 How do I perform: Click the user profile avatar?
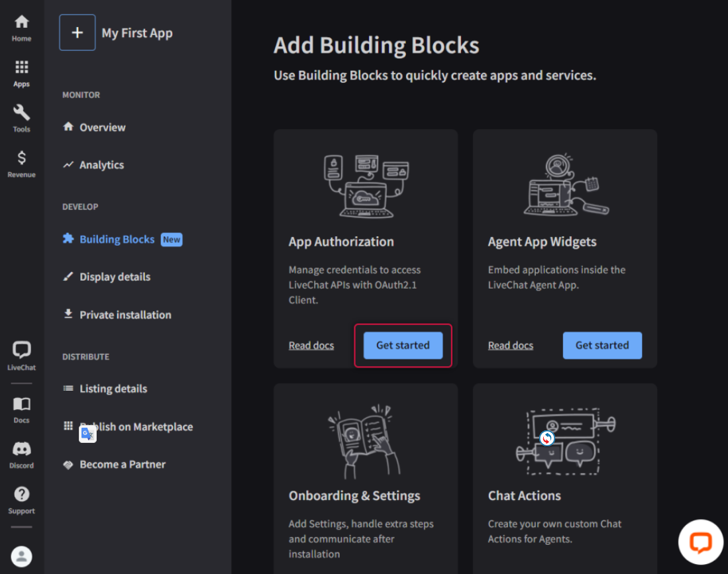[x=21, y=556]
